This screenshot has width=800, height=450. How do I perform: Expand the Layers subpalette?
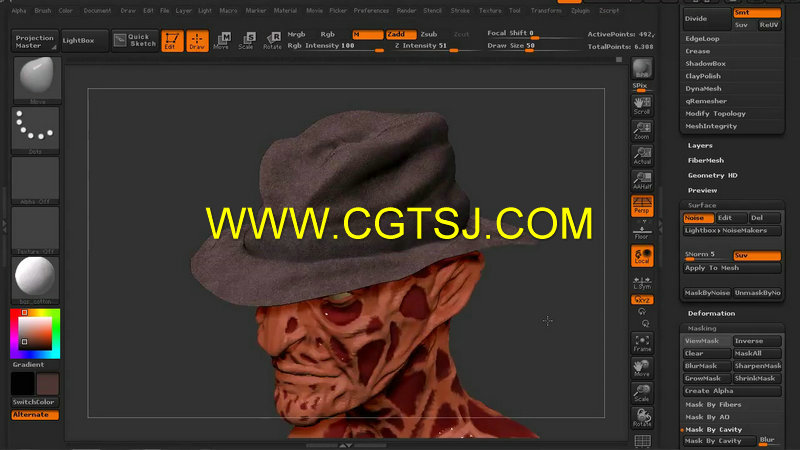click(x=700, y=145)
